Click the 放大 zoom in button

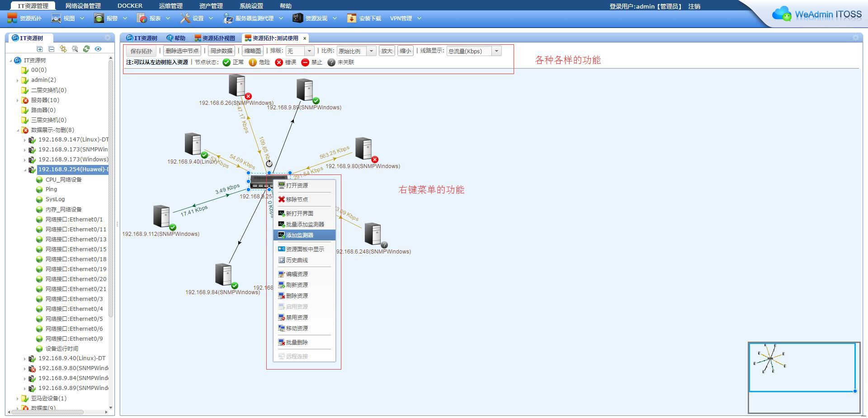pyautogui.click(x=387, y=51)
